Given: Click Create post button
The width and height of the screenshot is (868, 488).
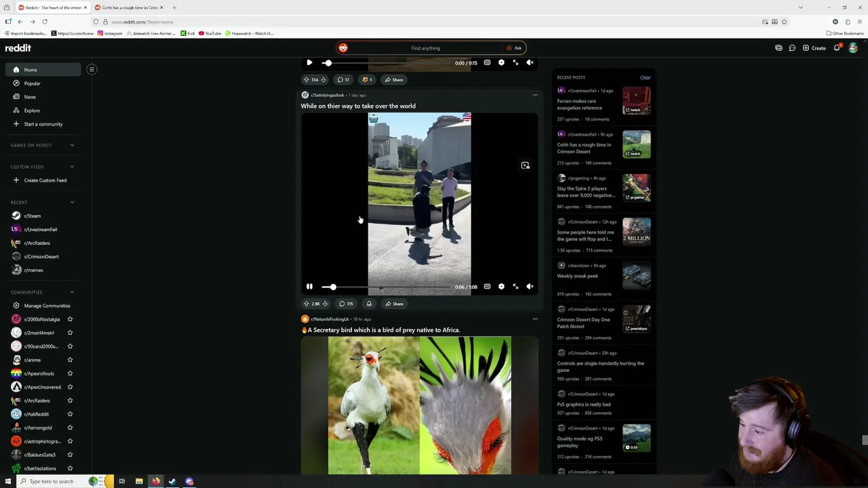Looking at the screenshot, I should 814,48.
